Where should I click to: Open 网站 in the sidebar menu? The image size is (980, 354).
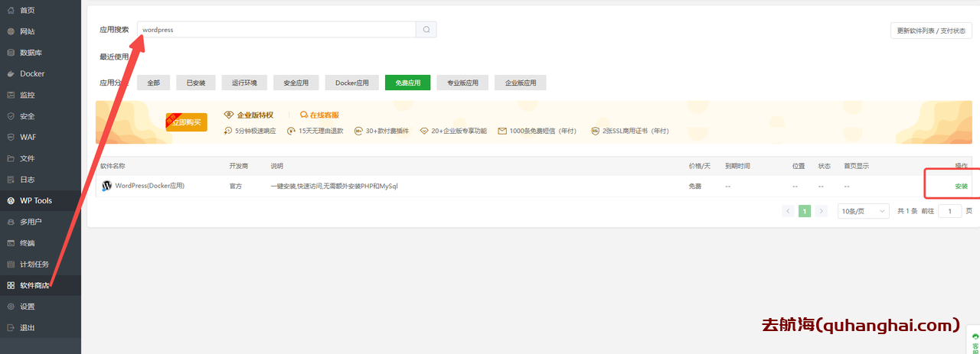point(41,31)
